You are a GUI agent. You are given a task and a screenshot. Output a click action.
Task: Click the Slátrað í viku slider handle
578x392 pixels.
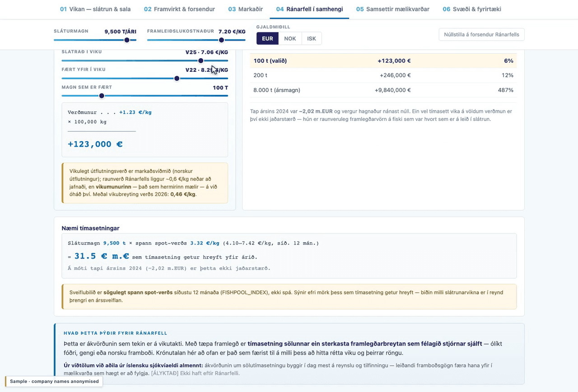point(200,60)
